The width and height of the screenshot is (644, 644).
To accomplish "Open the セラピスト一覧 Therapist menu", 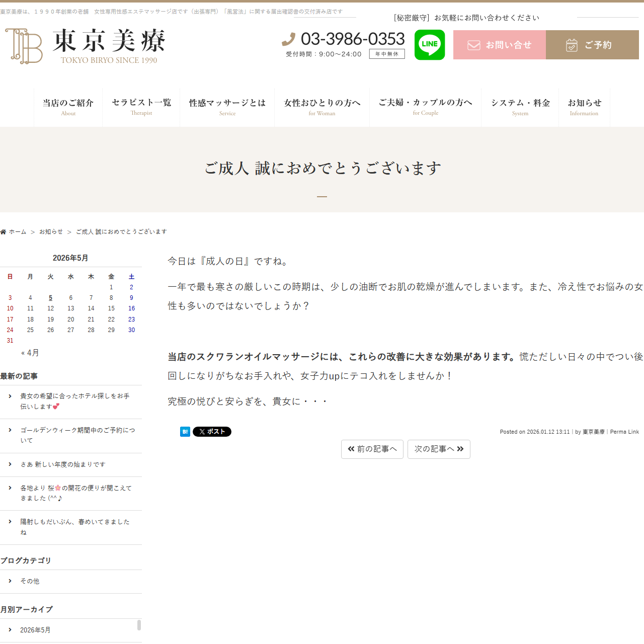I will click(x=141, y=107).
